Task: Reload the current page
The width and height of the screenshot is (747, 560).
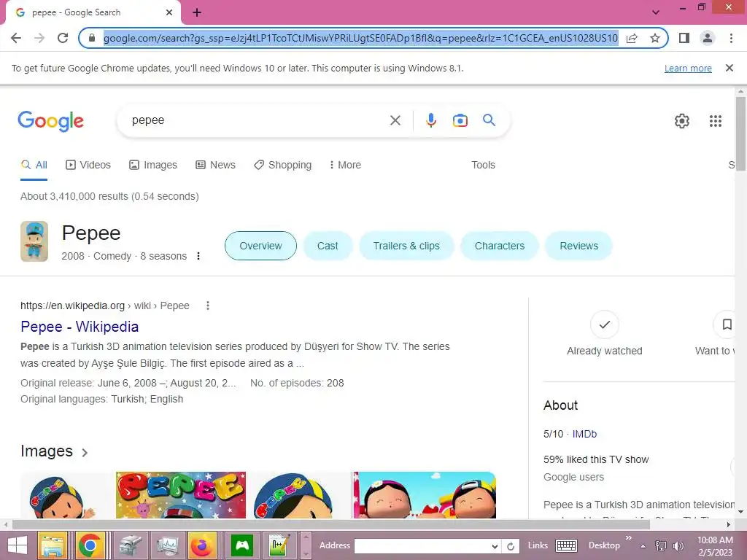Action: tap(63, 38)
